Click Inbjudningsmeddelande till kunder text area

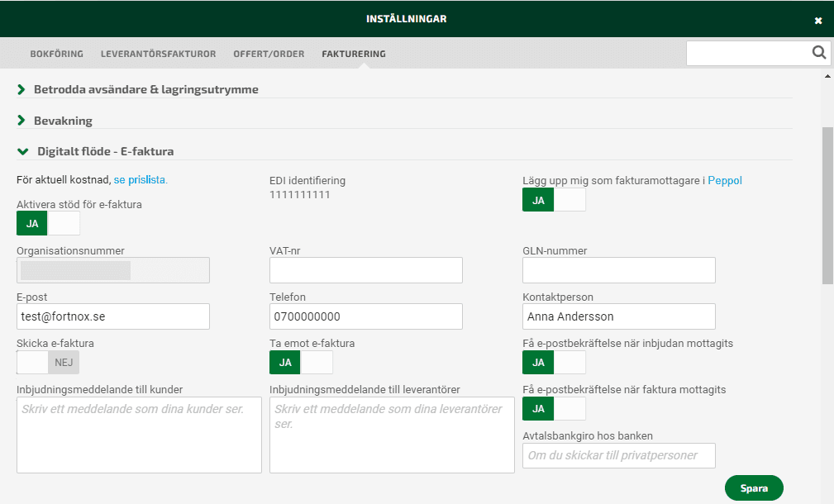pos(140,435)
